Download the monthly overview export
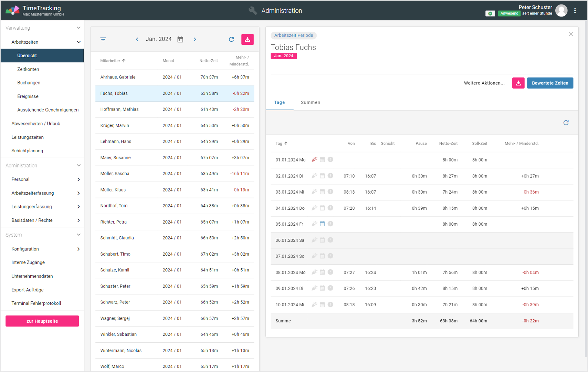Screen dimensions: 588x372 pos(247,39)
